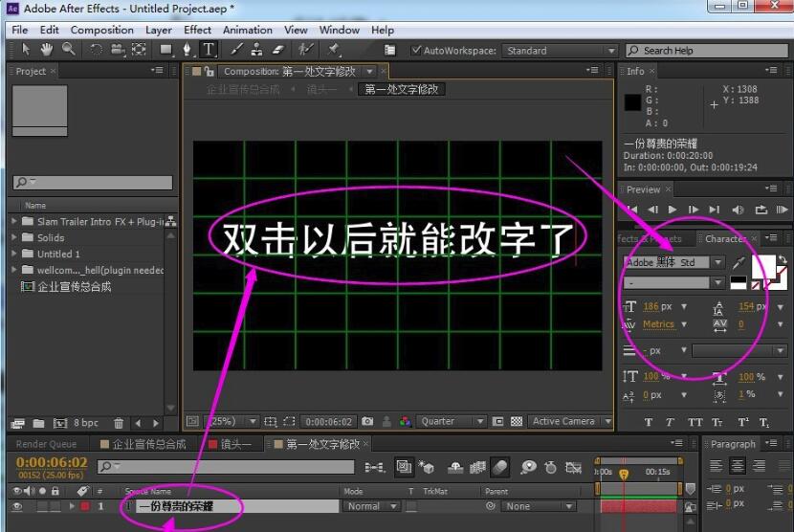This screenshot has width=794, height=532.
Task: Open the show channel color icon
Action: point(405,422)
